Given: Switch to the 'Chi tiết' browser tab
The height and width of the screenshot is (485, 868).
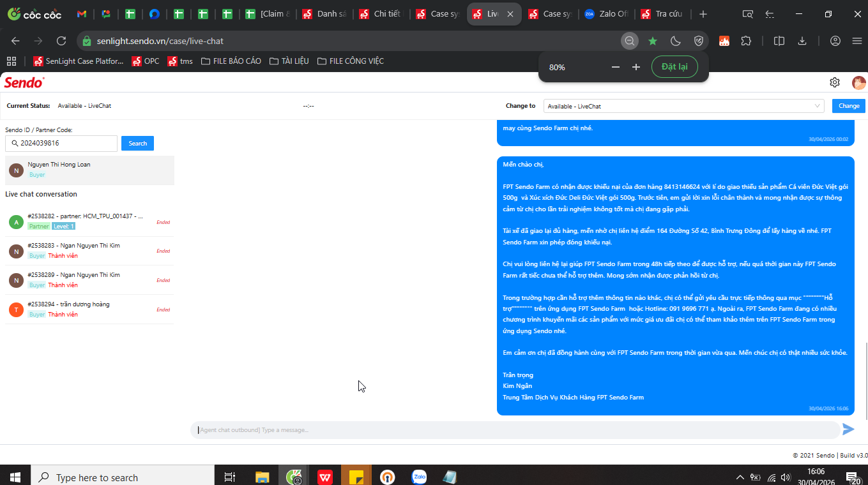Looking at the screenshot, I should pos(382,14).
